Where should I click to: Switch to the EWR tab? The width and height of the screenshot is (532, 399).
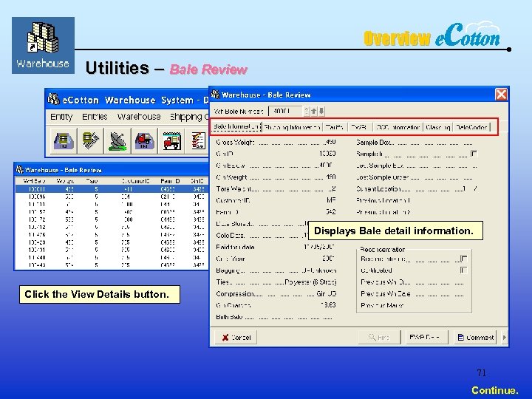(359, 127)
